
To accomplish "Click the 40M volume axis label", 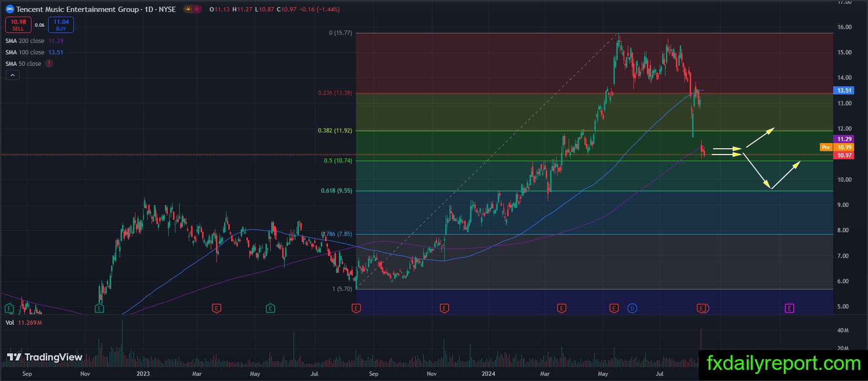I will pos(843,330).
